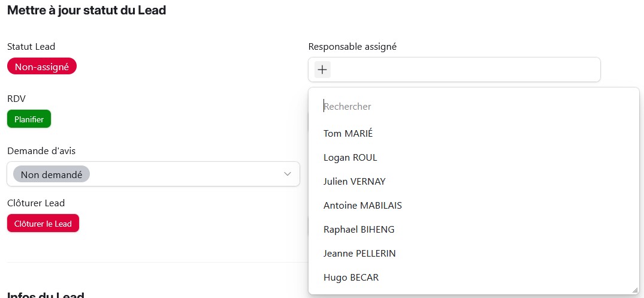The width and height of the screenshot is (644, 298).
Task: Click the red Clôturer le Lead button
Action: click(43, 224)
